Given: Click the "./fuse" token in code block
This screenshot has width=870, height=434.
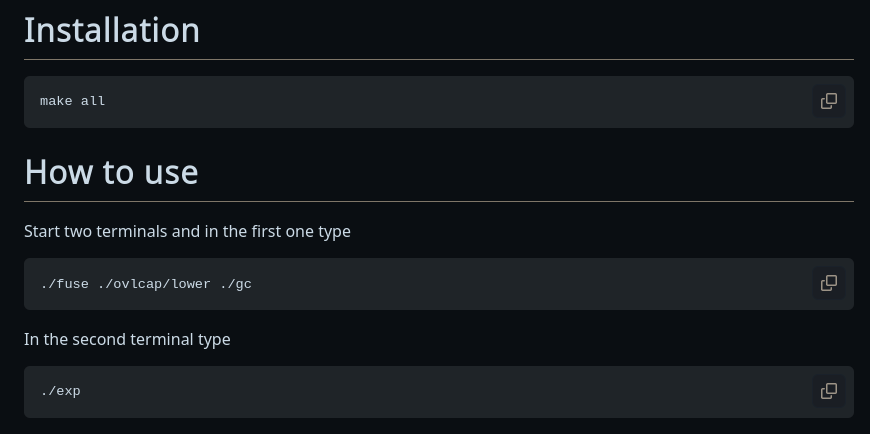Looking at the screenshot, I should click(64, 284).
